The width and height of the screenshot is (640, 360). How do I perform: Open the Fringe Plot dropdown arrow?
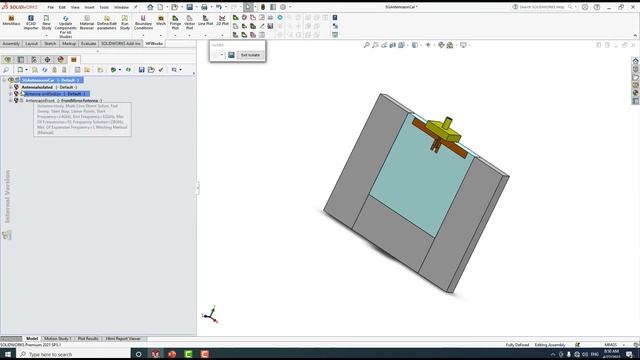(x=175, y=36)
